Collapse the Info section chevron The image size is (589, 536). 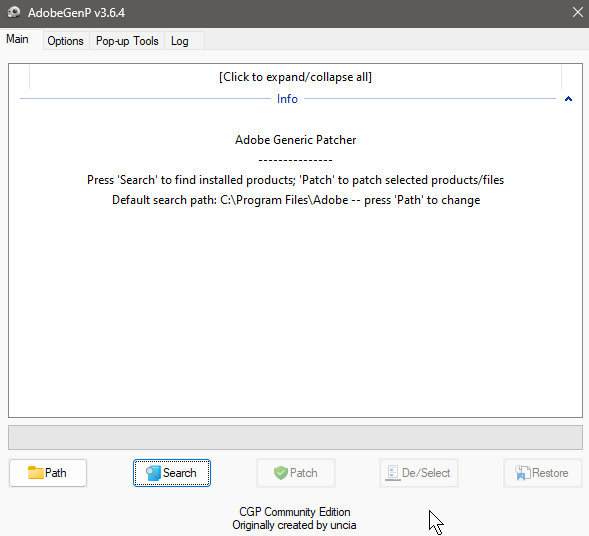pos(568,99)
